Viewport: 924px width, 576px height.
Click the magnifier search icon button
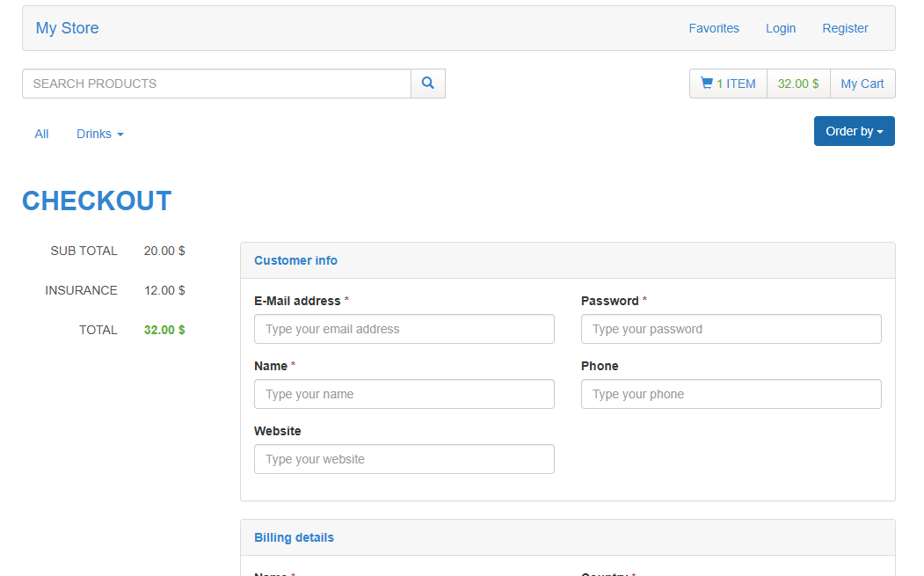[428, 84]
